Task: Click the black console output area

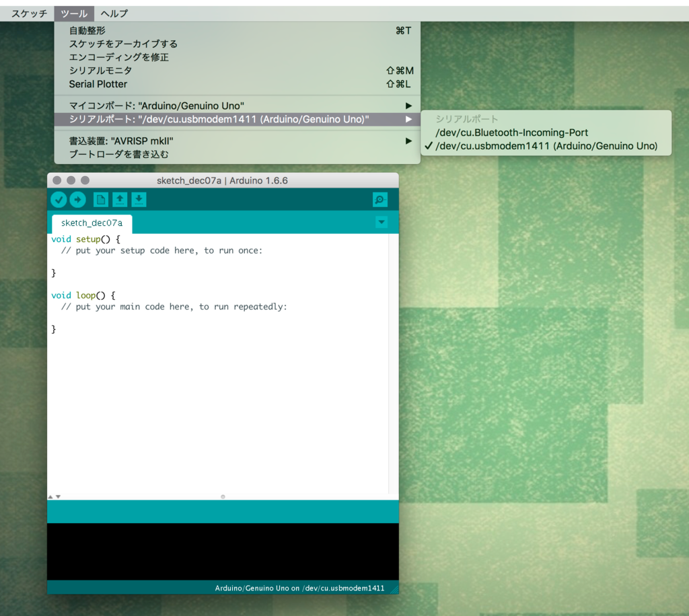Action: (x=223, y=551)
